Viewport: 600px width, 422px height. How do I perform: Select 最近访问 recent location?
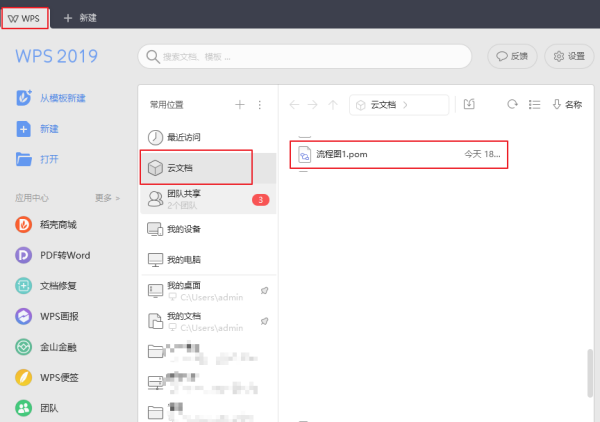[209, 137]
